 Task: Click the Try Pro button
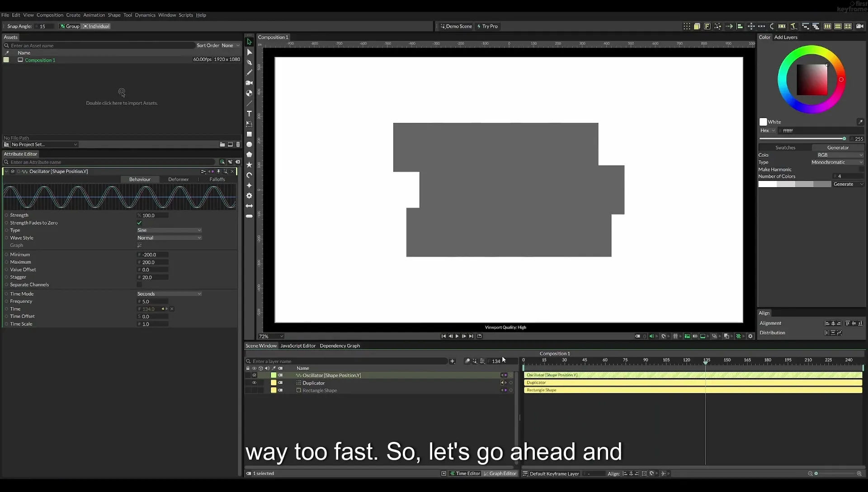coord(487,26)
